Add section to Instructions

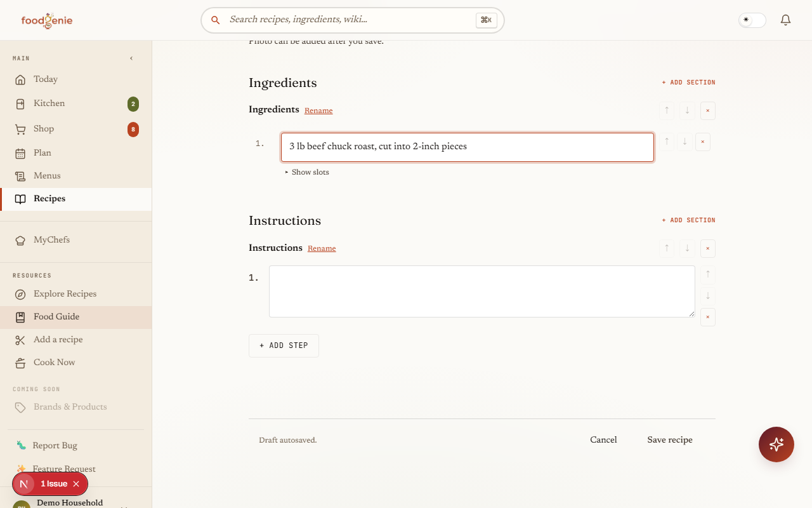click(688, 220)
